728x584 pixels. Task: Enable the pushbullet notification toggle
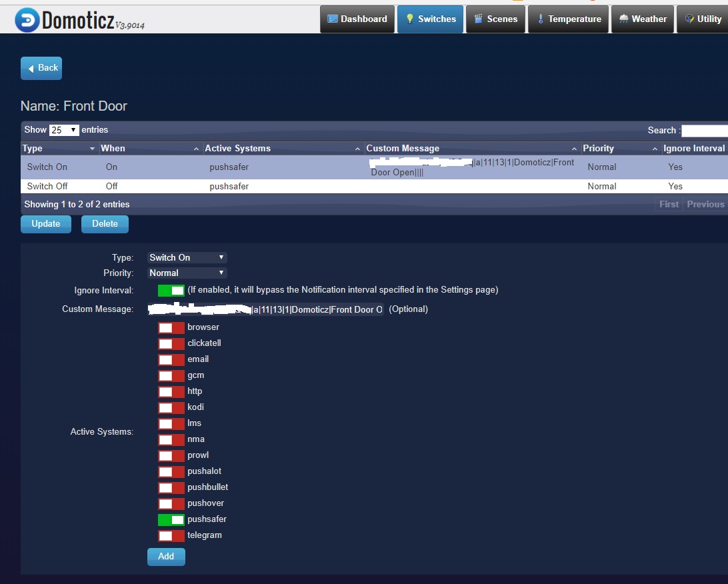[171, 488]
